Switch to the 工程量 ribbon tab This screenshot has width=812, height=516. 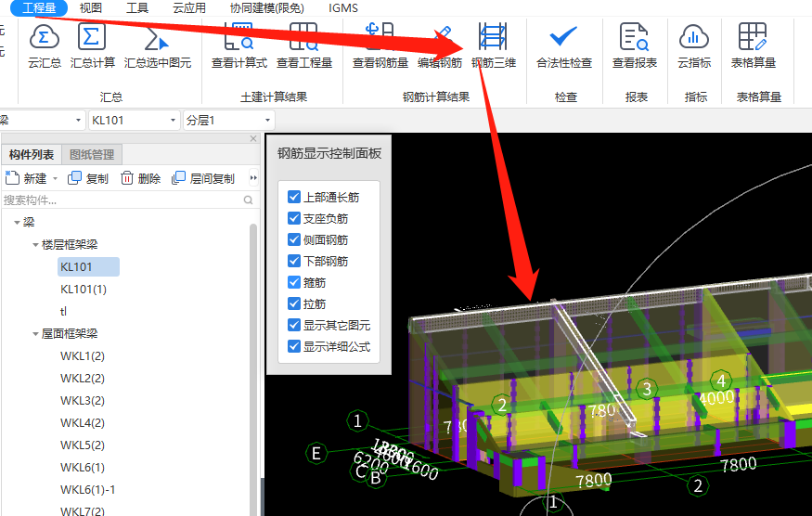point(39,7)
